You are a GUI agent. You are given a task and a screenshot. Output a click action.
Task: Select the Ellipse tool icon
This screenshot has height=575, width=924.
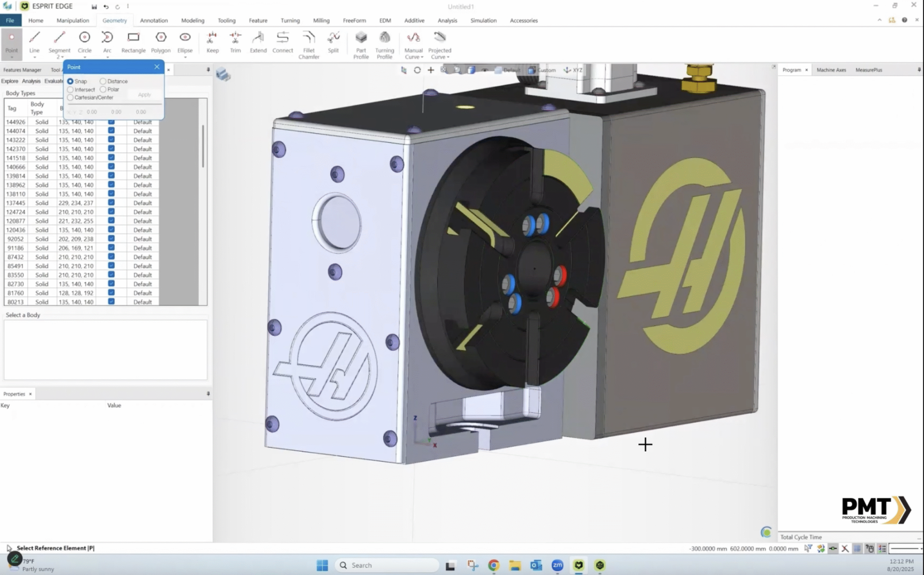[x=185, y=37]
